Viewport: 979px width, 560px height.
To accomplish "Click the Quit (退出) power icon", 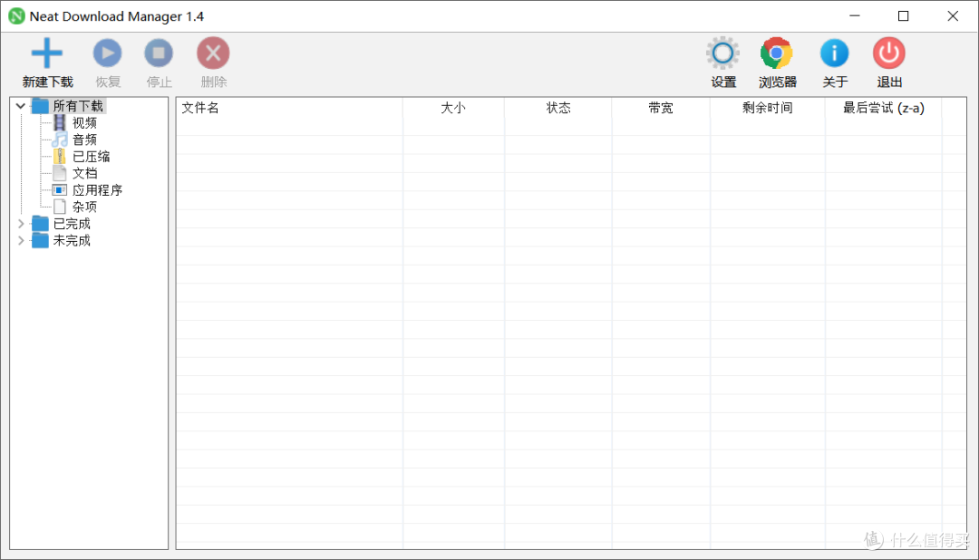I will coord(889,53).
